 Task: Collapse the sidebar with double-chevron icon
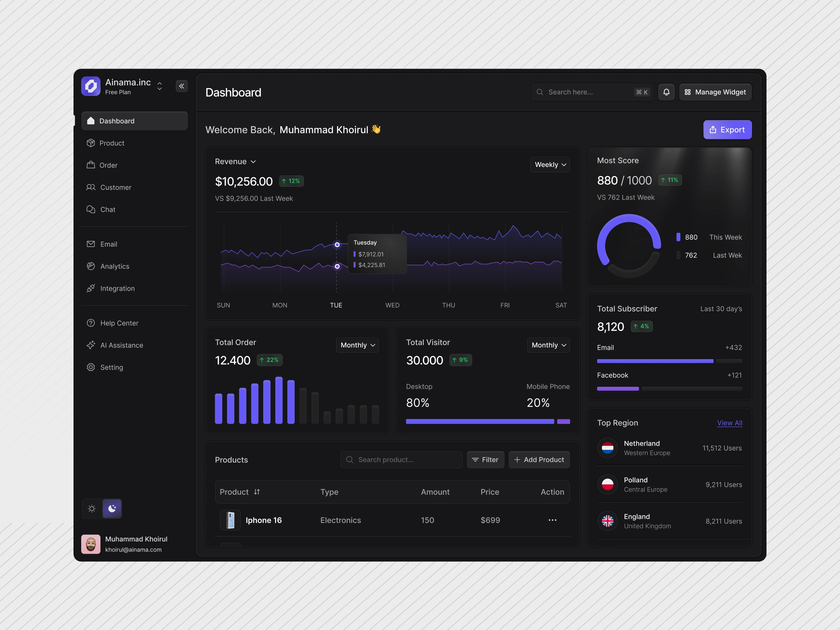[x=182, y=86]
